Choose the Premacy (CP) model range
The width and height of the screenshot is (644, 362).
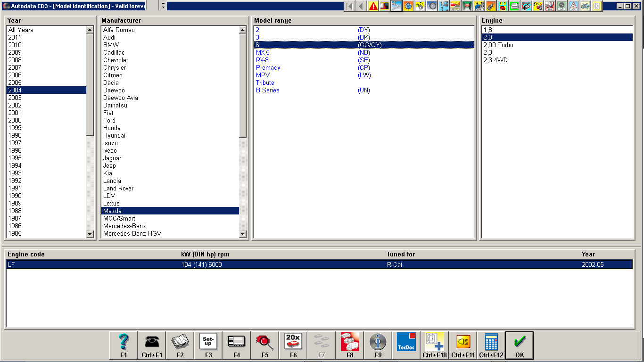click(364, 67)
